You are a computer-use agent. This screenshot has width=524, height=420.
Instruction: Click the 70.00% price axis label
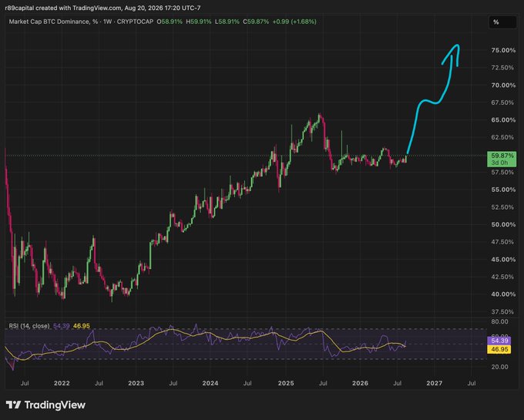pyautogui.click(x=503, y=86)
